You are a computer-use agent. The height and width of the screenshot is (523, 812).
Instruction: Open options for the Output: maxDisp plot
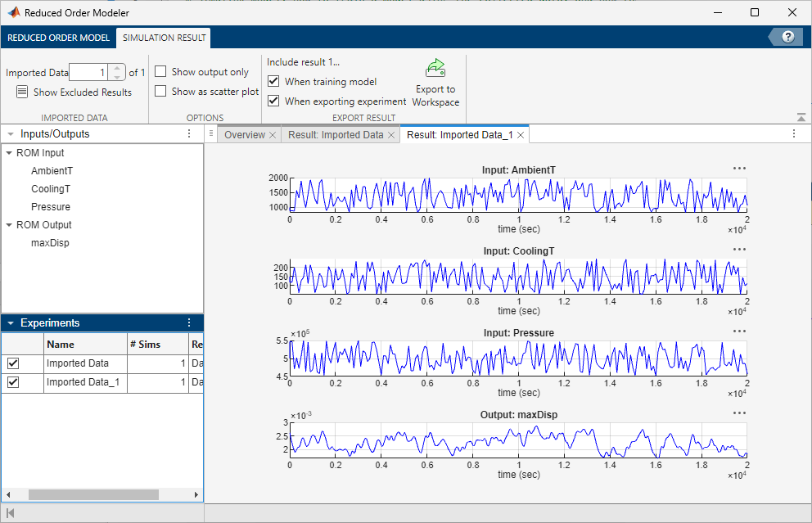click(x=739, y=414)
